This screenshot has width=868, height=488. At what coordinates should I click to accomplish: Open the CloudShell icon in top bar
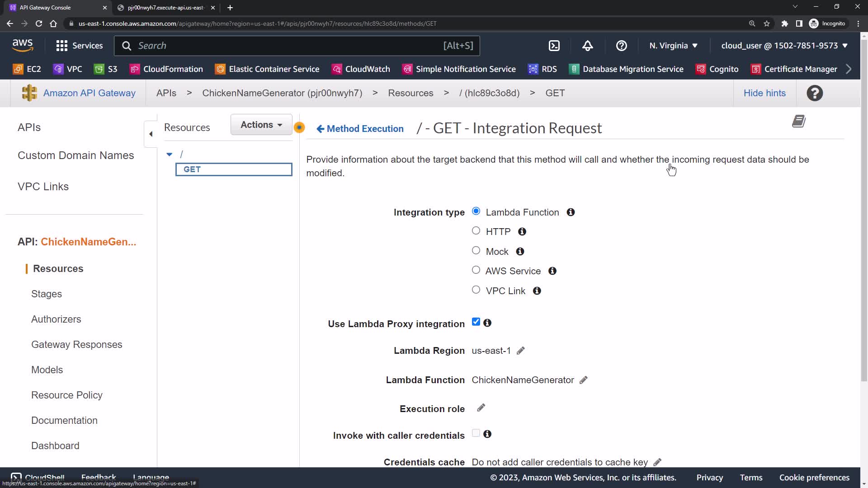[554, 46]
